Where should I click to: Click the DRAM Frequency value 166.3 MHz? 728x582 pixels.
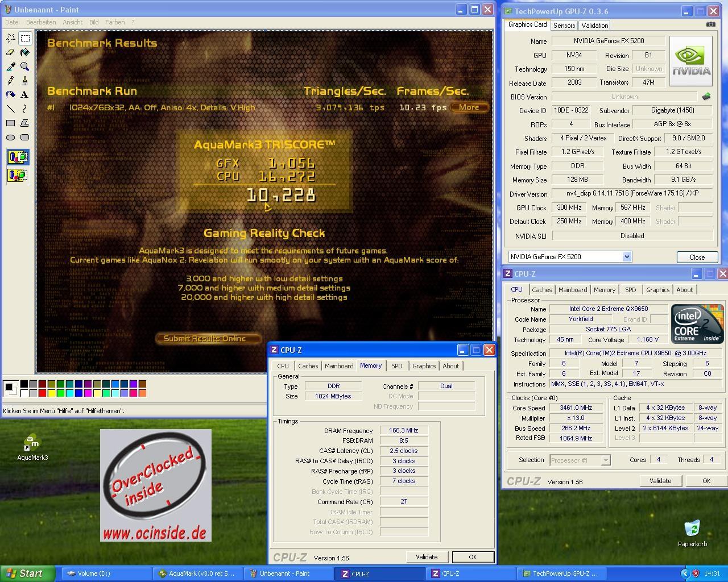tap(404, 430)
